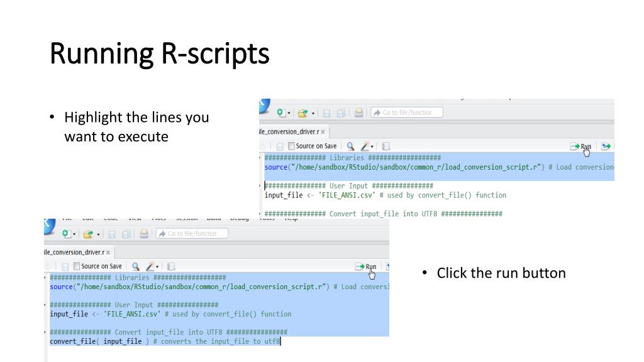Click Run in the lower RStudio screenshot

(x=365, y=266)
